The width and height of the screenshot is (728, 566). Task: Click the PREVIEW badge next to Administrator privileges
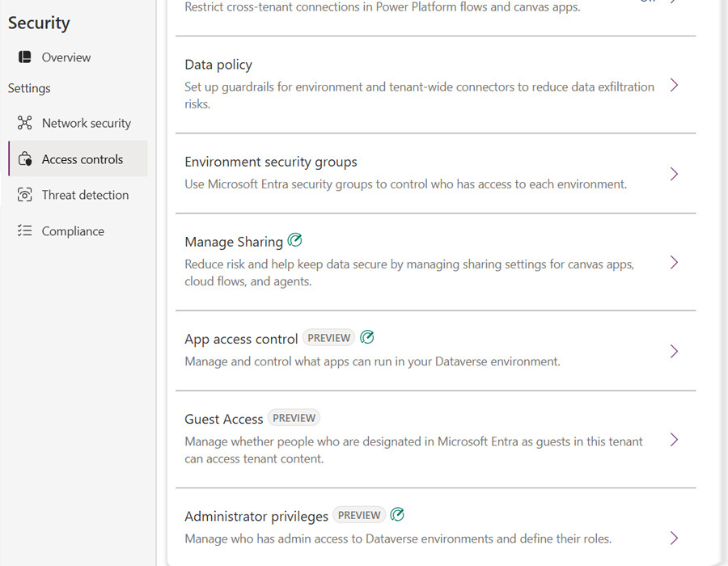(x=359, y=515)
